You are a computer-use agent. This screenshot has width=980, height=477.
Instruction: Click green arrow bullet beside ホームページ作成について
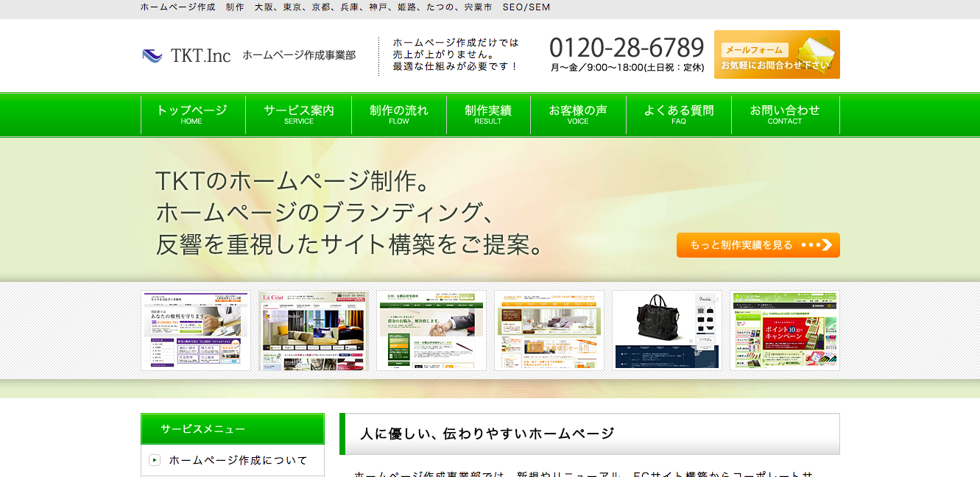[x=155, y=460]
